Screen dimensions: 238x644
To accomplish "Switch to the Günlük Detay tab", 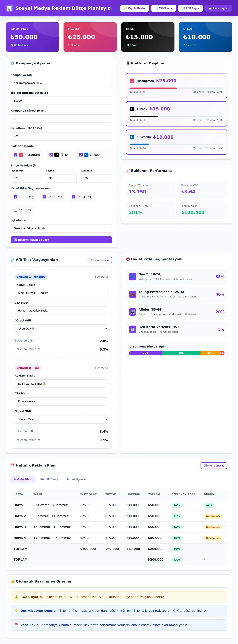I will point(49,479).
